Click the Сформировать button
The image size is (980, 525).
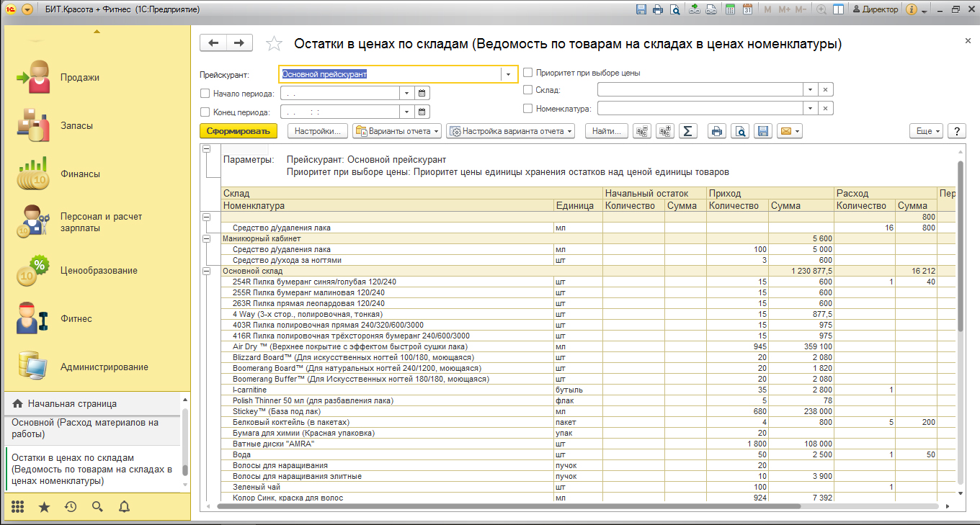tap(238, 131)
